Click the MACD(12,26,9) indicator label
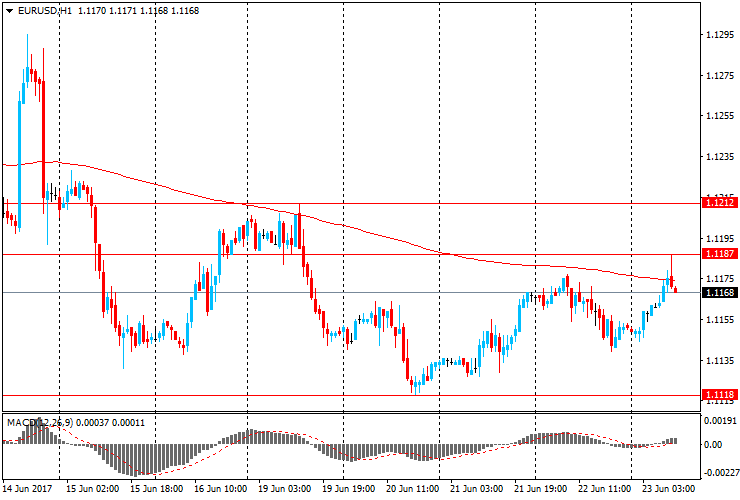The width and height of the screenshot is (740, 500). 40,423
